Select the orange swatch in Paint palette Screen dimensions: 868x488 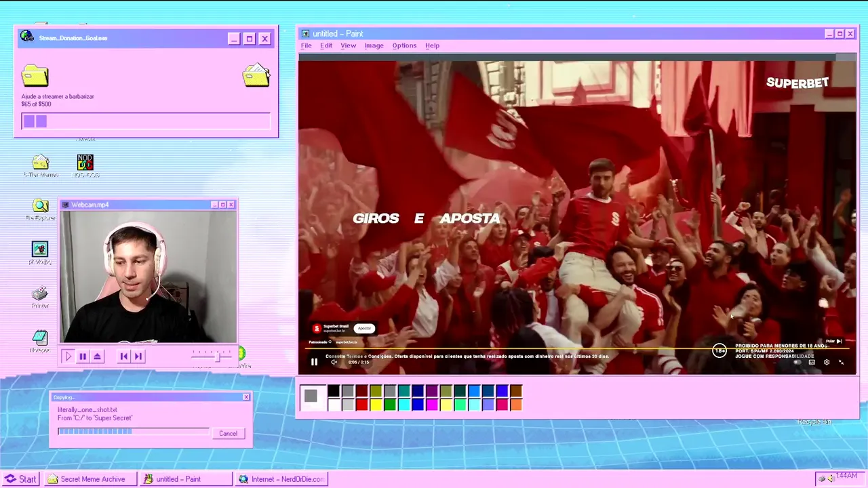pos(516,405)
